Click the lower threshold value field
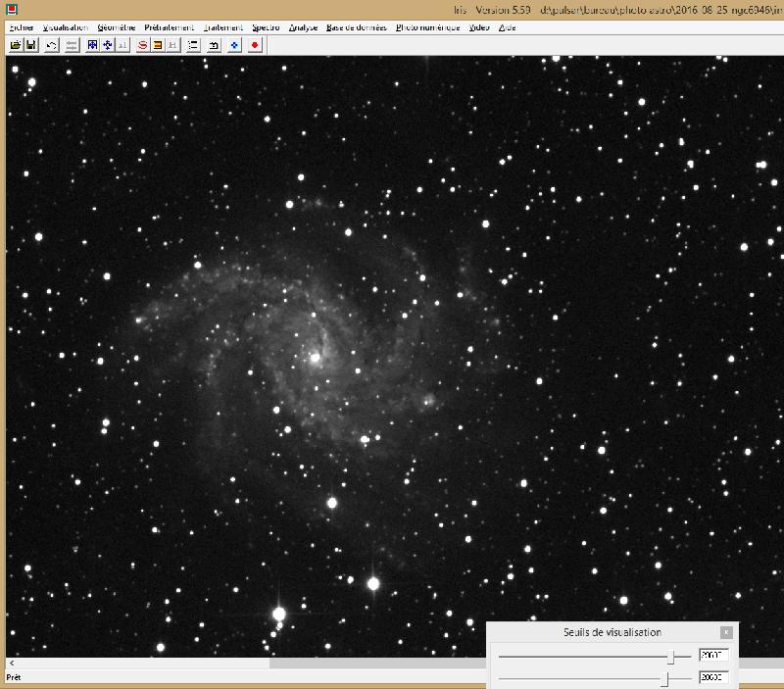 (713, 677)
